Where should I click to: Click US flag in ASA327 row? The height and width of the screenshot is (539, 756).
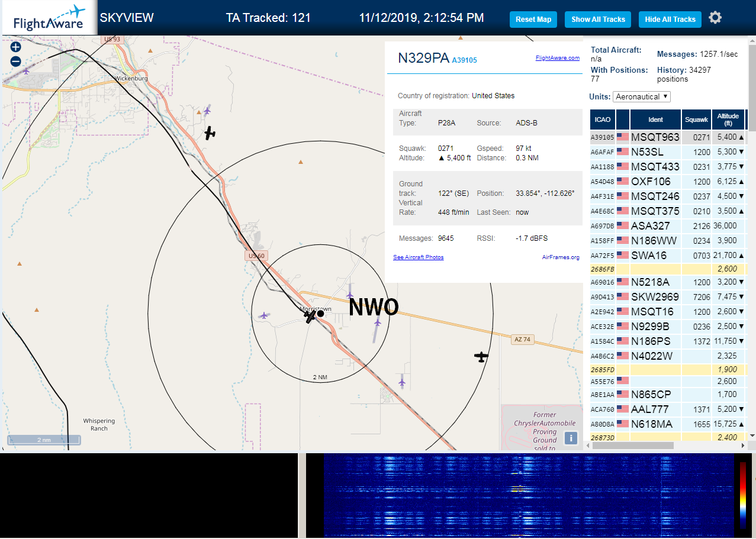click(x=623, y=226)
